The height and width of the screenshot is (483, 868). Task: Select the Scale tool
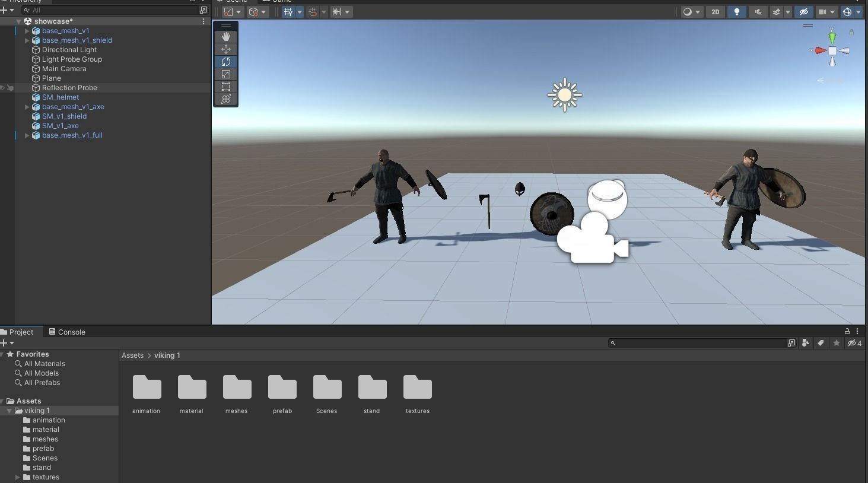pos(225,74)
